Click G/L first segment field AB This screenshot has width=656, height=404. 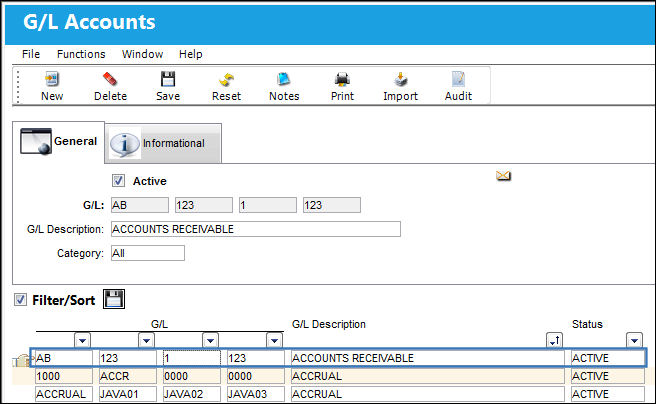pos(140,205)
